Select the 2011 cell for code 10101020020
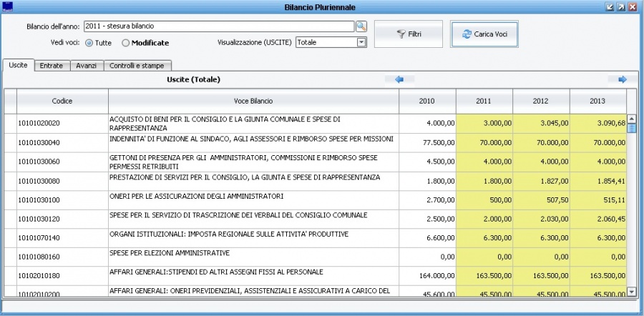 click(484, 124)
